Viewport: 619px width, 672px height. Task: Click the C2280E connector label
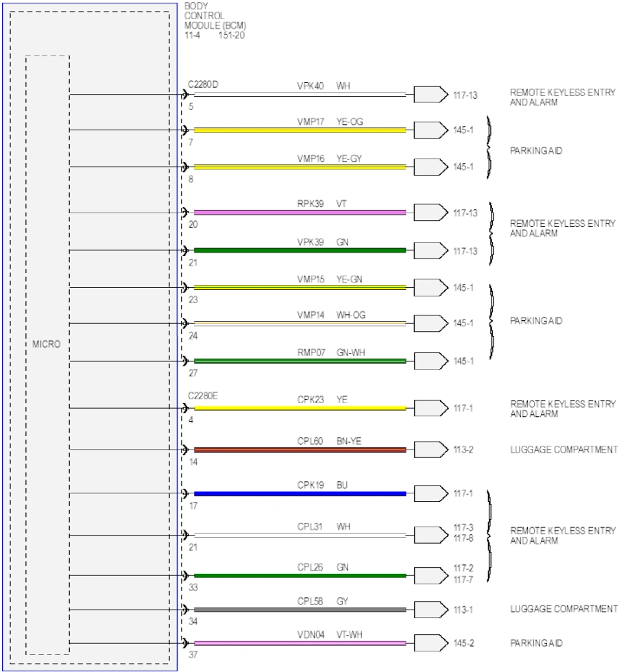pos(203,396)
